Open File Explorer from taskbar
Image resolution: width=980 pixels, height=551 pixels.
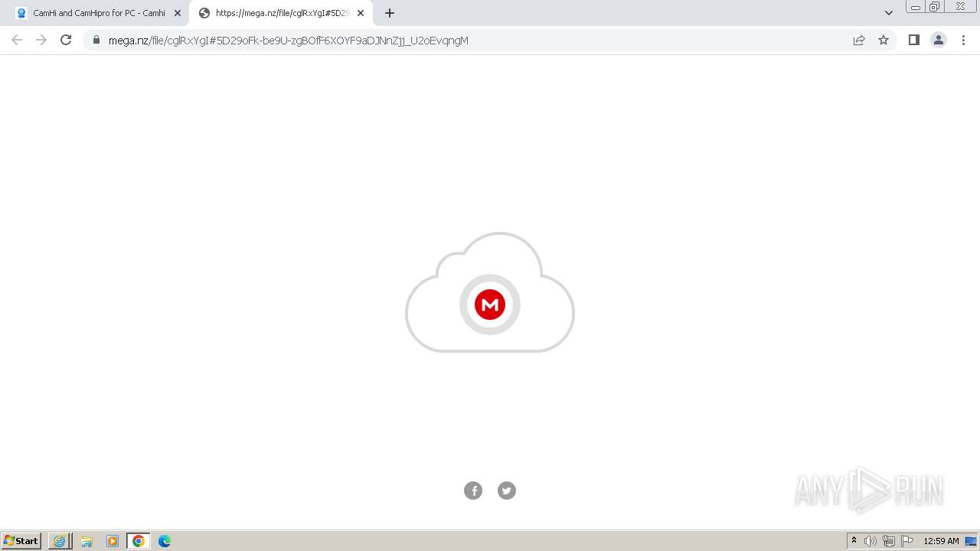[87, 541]
